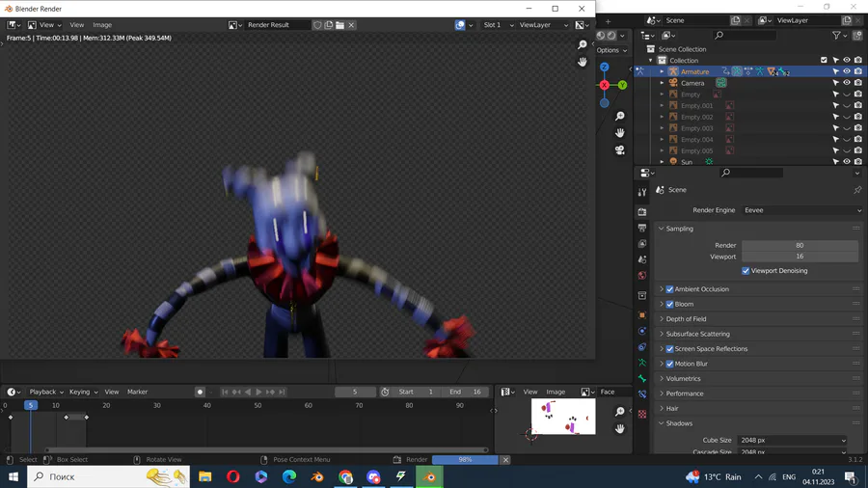Create a new scene with the copy icon

pyautogui.click(x=735, y=20)
